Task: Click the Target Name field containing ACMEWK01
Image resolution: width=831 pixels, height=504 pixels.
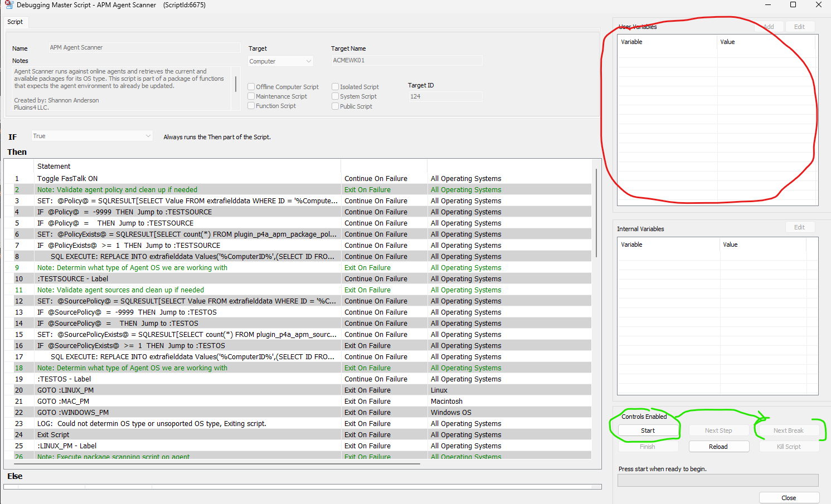Action: point(406,61)
